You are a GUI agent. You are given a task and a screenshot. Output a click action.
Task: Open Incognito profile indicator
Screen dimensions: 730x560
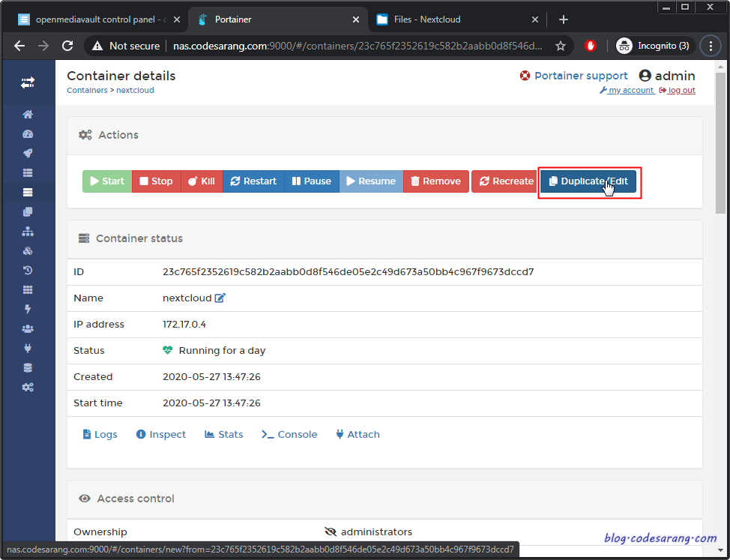[x=656, y=46]
